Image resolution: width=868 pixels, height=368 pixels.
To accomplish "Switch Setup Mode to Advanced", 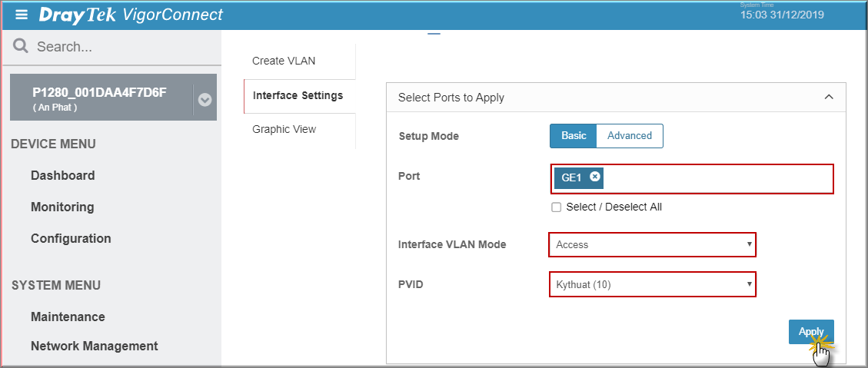I will pos(630,135).
